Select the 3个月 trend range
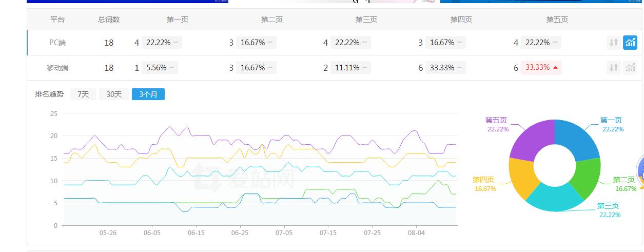The width and height of the screenshot is (644, 252). pyautogui.click(x=148, y=94)
